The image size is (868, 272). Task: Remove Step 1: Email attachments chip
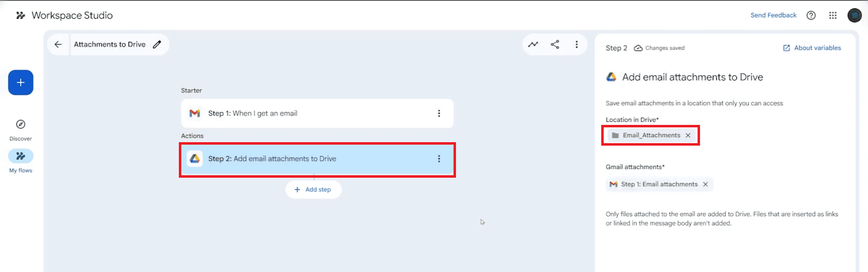[x=705, y=184]
